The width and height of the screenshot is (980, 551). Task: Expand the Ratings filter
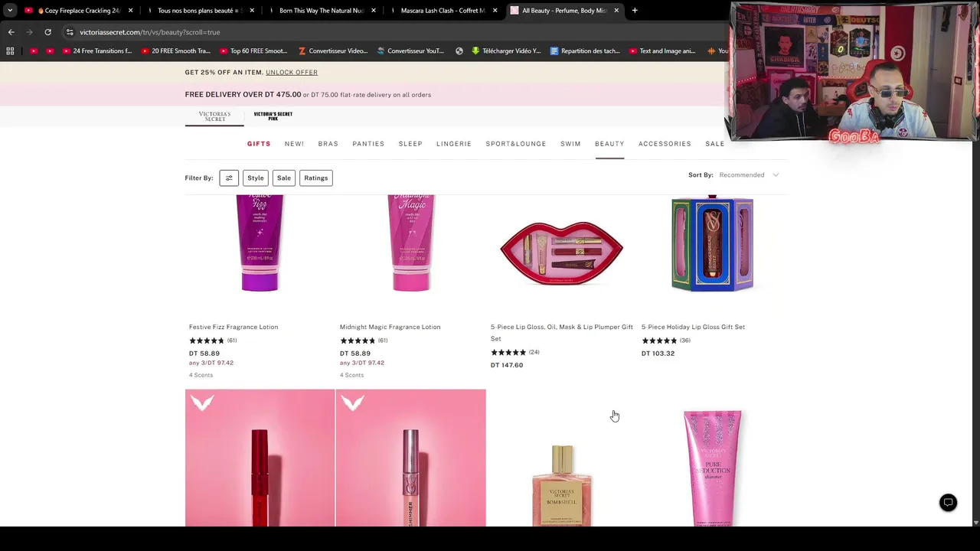316,178
